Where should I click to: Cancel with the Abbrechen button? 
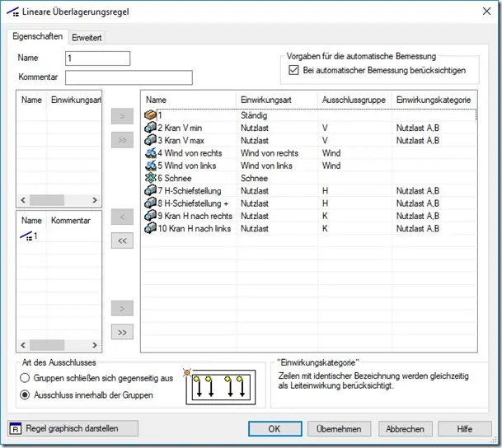(x=405, y=428)
